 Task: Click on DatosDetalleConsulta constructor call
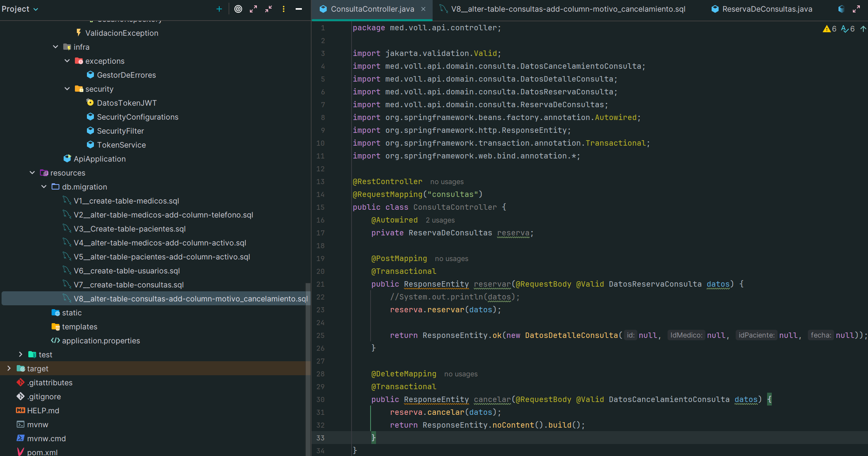tap(571, 335)
